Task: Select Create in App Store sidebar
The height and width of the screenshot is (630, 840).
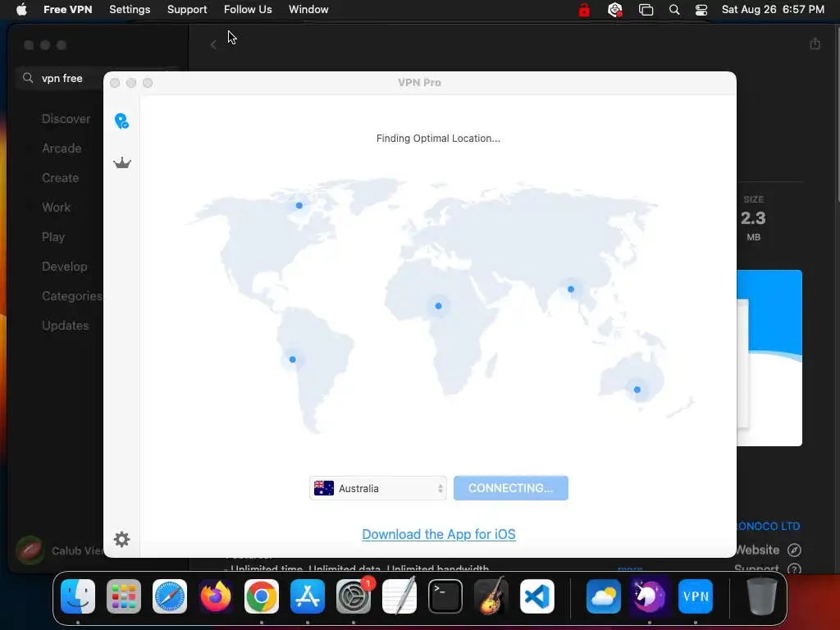Action: [60, 178]
